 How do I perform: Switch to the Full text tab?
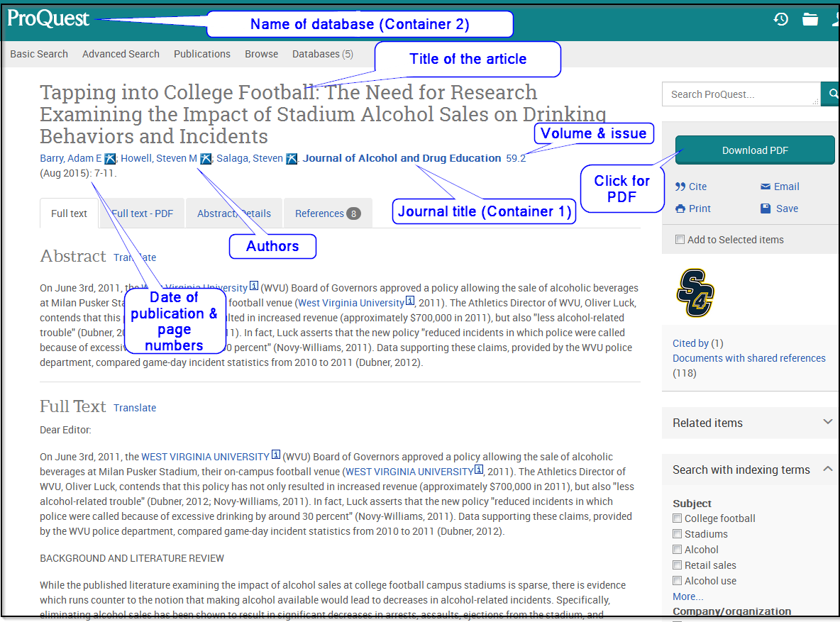pyautogui.click(x=69, y=213)
